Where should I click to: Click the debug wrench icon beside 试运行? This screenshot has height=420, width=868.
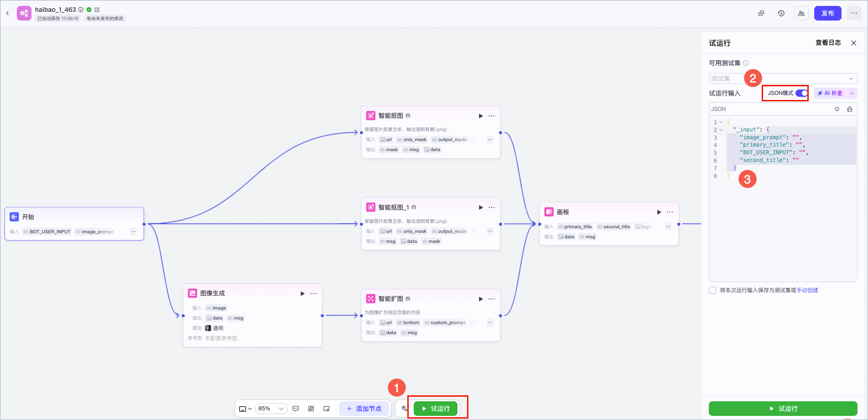(x=404, y=409)
